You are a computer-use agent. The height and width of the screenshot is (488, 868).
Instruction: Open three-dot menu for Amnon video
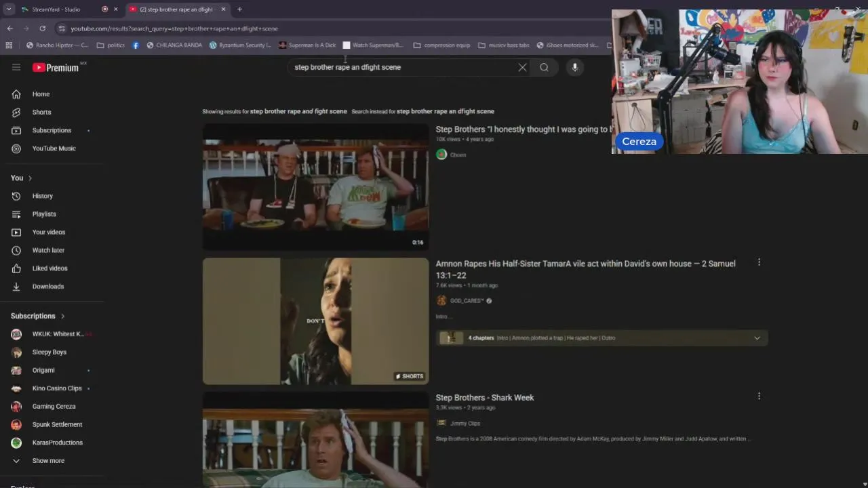(x=759, y=262)
